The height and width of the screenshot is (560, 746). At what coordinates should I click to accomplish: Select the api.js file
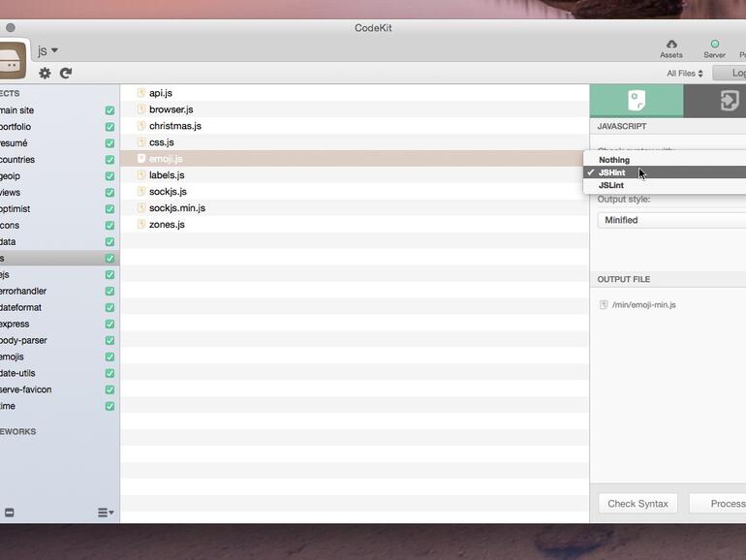160,93
